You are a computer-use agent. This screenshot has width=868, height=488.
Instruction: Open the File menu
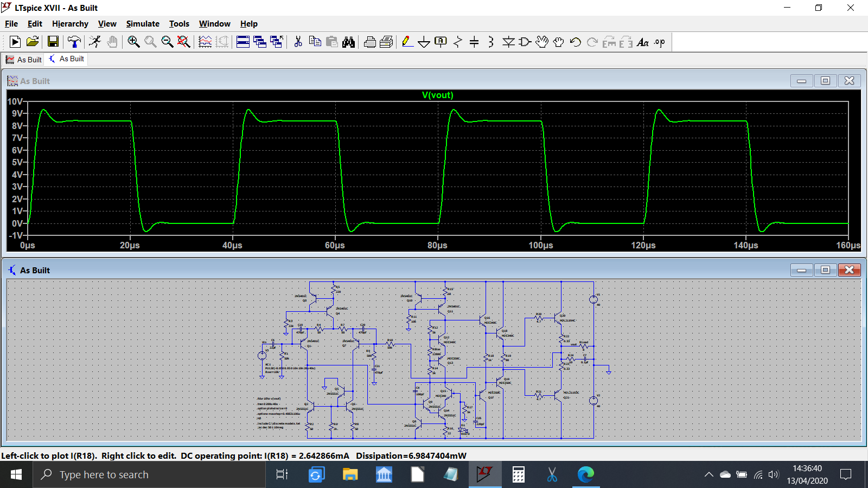[11, 24]
